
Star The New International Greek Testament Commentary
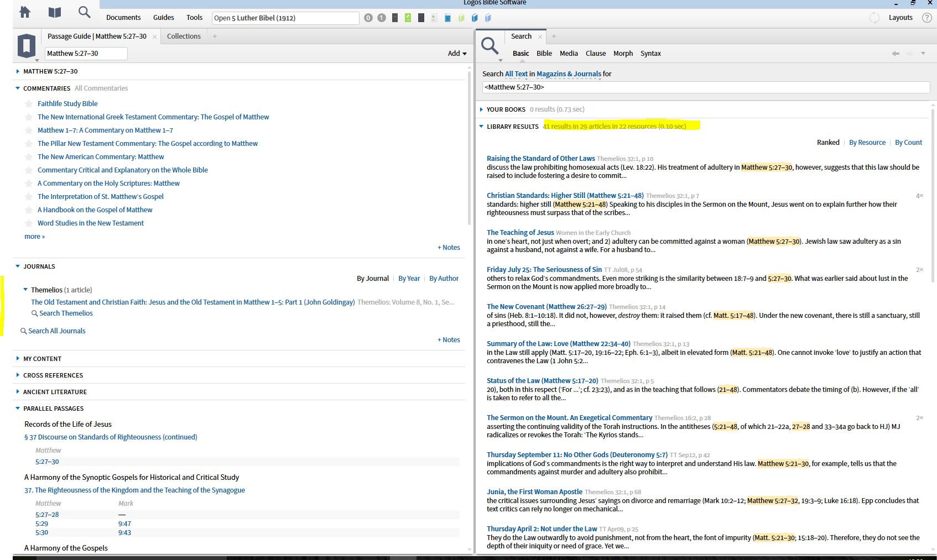pyautogui.click(x=29, y=117)
